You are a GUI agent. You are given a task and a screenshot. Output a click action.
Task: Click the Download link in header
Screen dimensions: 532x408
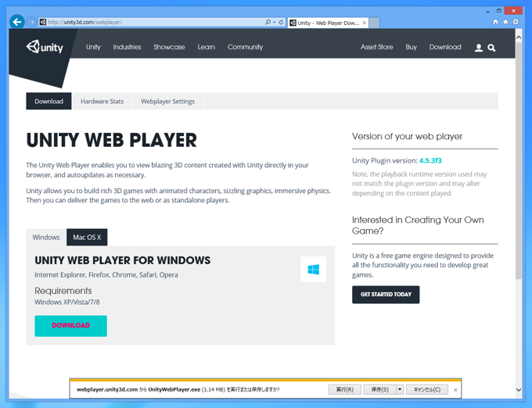tap(445, 47)
